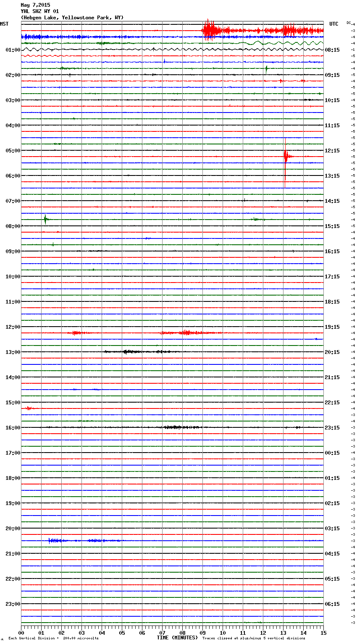Click minute 15 on the bottom axis
The width and height of the screenshot is (357, 644).
(x=323, y=633)
